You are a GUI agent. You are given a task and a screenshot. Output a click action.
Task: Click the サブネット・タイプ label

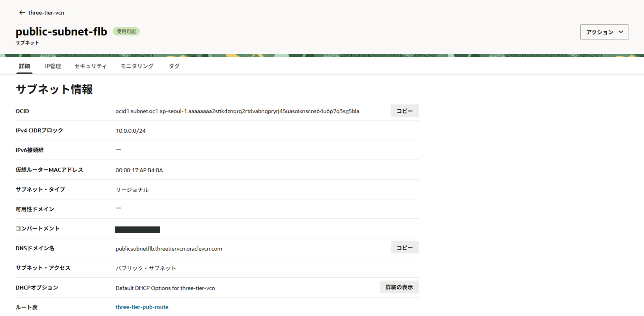(40, 189)
